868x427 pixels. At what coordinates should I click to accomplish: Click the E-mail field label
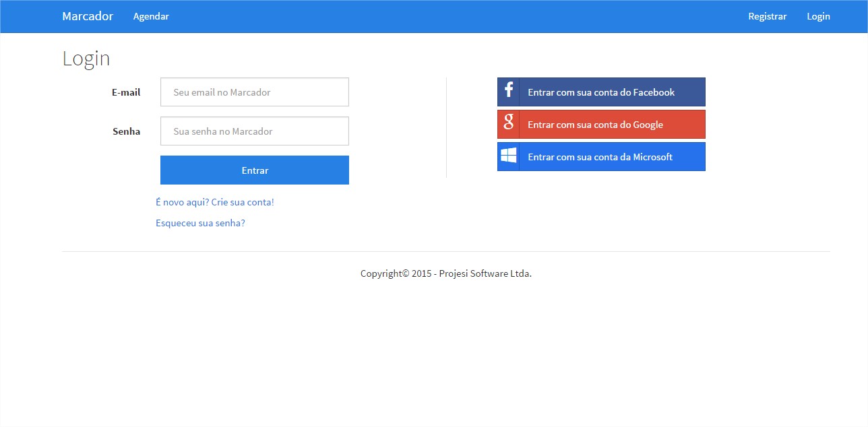(x=126, y=92)
